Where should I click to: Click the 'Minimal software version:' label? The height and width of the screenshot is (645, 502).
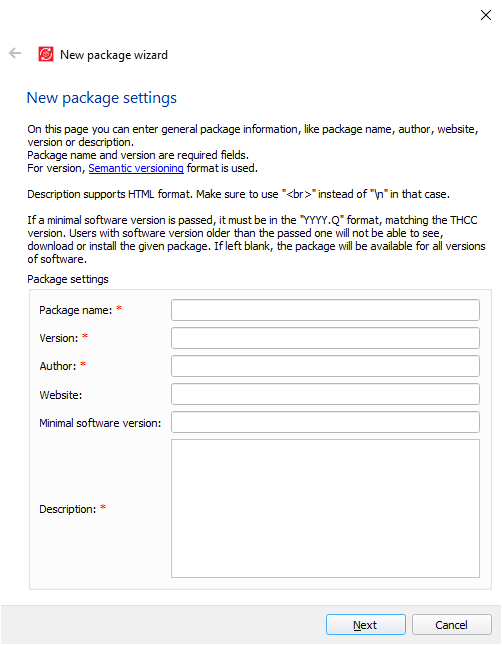click(100, 423)
